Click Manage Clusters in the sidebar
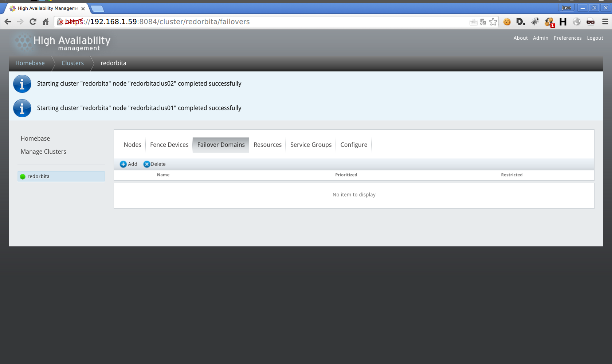612x364 pixels. click(43, 152)
